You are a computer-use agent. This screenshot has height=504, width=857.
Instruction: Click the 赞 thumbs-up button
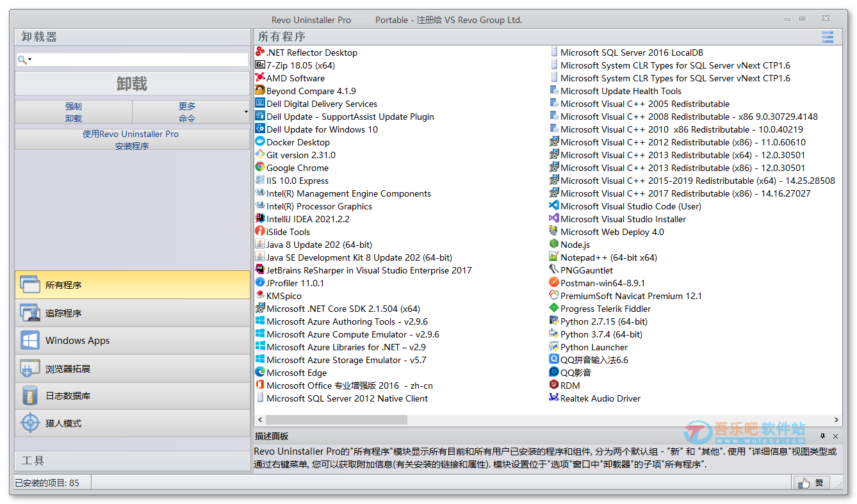[x=812, y=484]
